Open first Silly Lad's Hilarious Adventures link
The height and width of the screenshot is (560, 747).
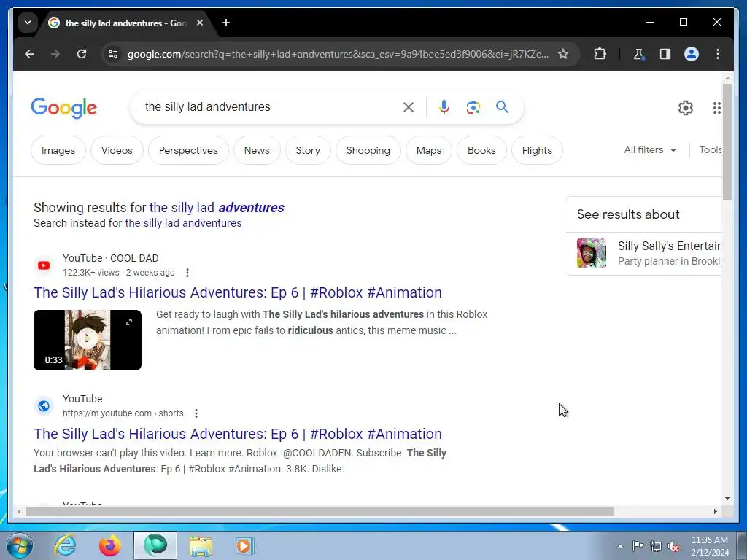238,292
